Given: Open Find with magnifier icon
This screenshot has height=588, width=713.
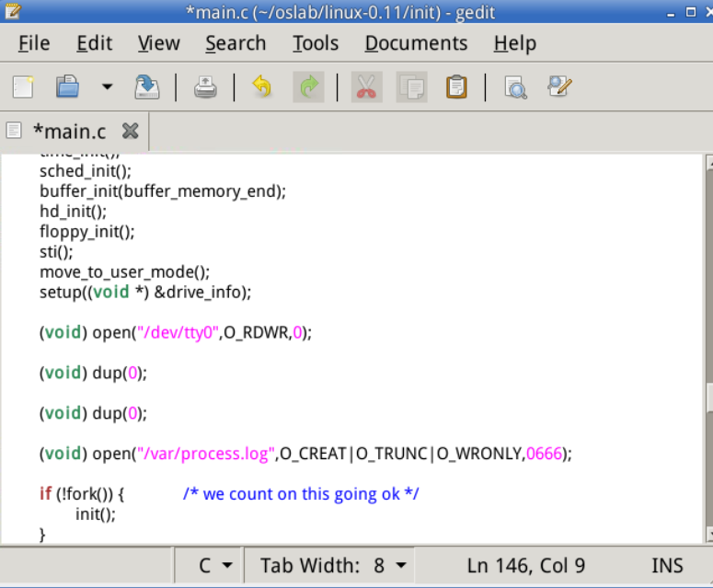Looking at the screenshot, I should 515,86.
